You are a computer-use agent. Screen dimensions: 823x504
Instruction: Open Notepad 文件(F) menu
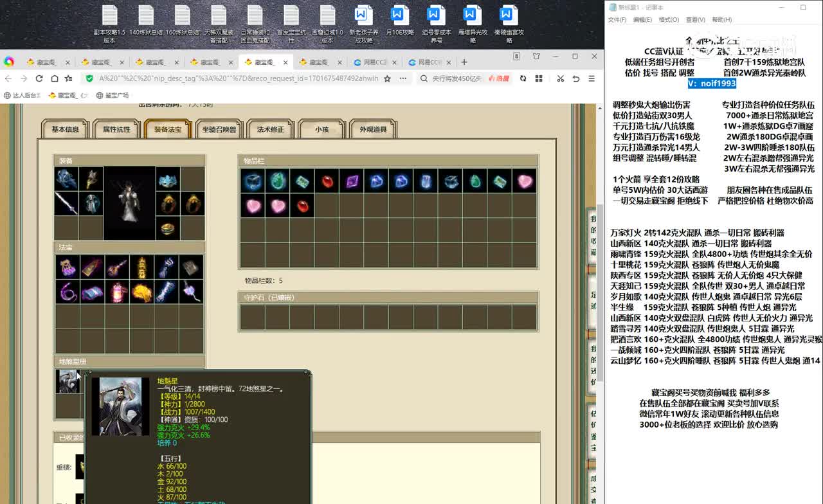click(x=617, y=20)
